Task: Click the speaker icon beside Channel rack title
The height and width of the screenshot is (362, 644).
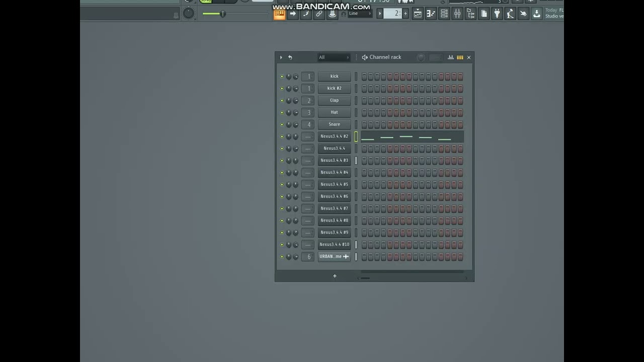Action: (x=365, y=57)
